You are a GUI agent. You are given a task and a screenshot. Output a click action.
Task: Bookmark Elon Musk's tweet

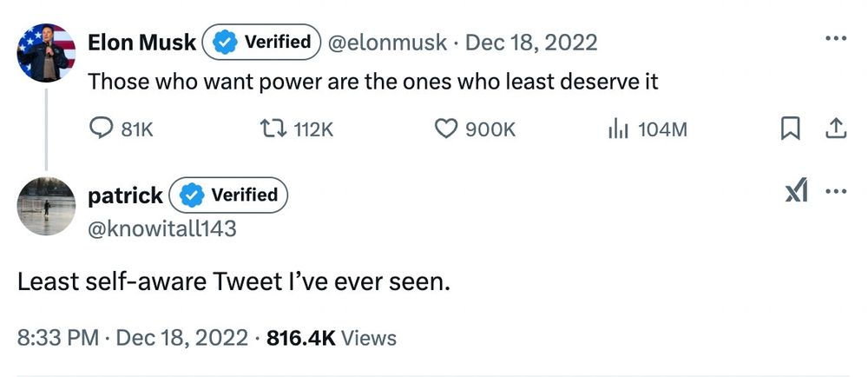pyautogui.click(x=790, y=129)
